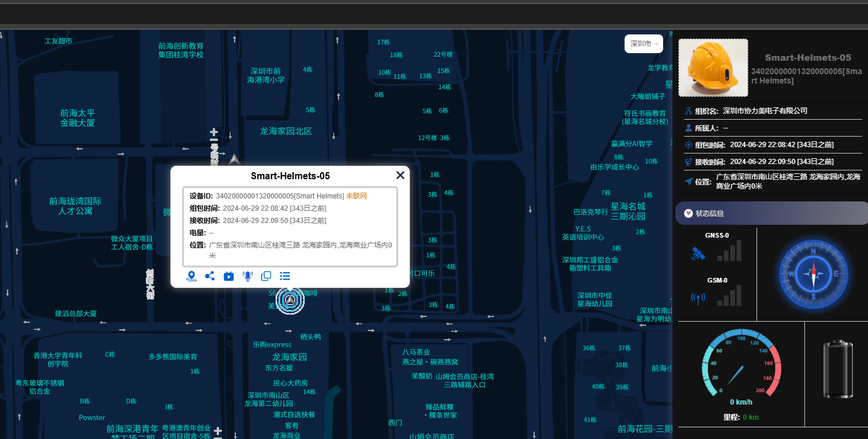
Task: Click the GNSS satellite status icon
Action: point(698,255)
